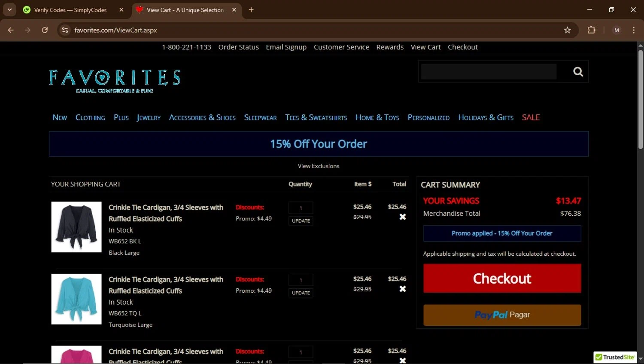Screen dimensions: 644x364
Task: Open the turquoise cardigan thumbnail
Action: pyautogui.click(x=76, y=299)
